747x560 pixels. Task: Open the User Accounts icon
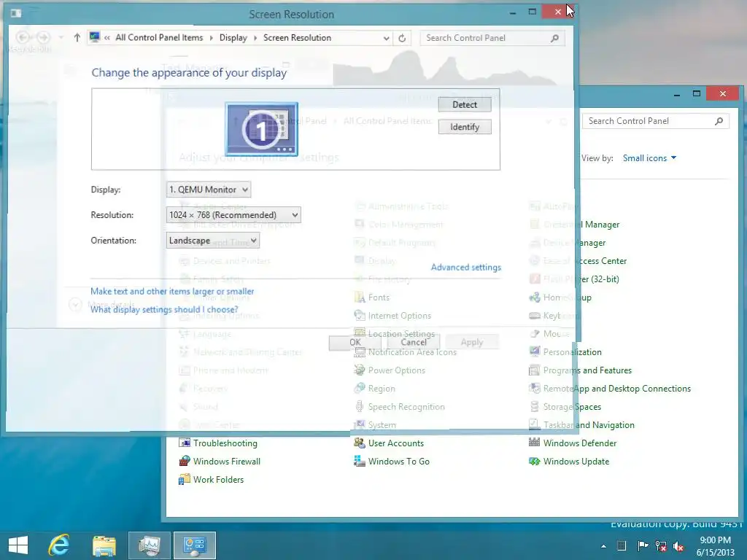359,443
